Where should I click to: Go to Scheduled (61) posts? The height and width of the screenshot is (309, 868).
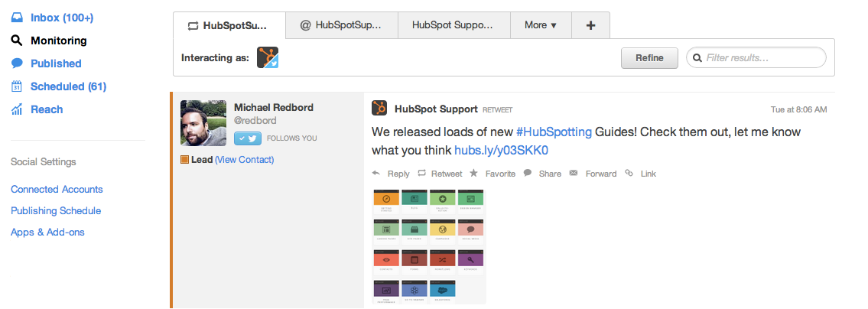click(x=67, y=86)
